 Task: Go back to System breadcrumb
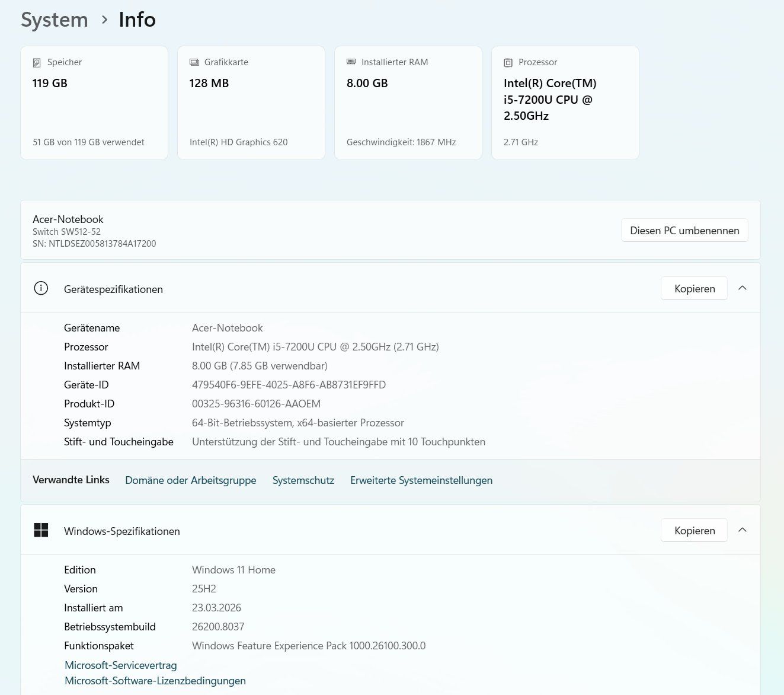55,20
